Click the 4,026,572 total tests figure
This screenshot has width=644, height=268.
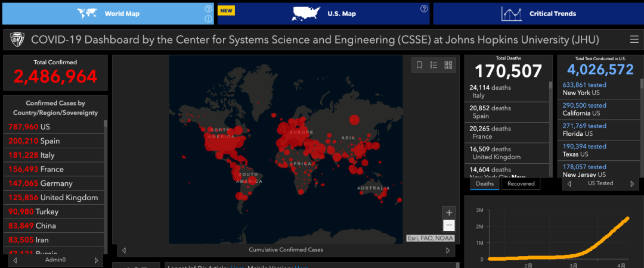[x=600, y=69]
